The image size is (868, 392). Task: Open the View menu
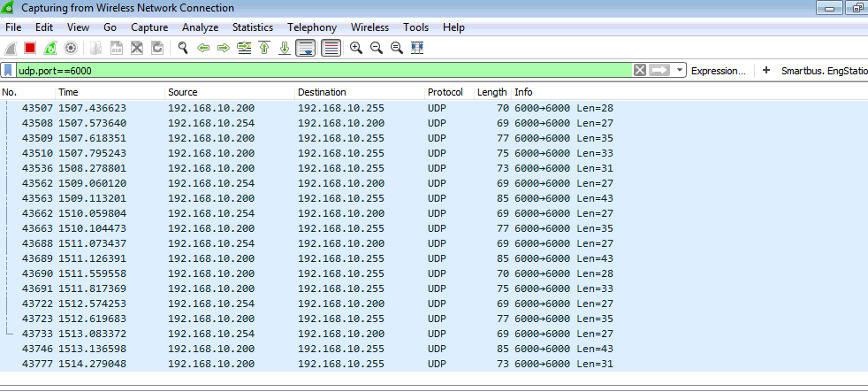tap(78, 27)
